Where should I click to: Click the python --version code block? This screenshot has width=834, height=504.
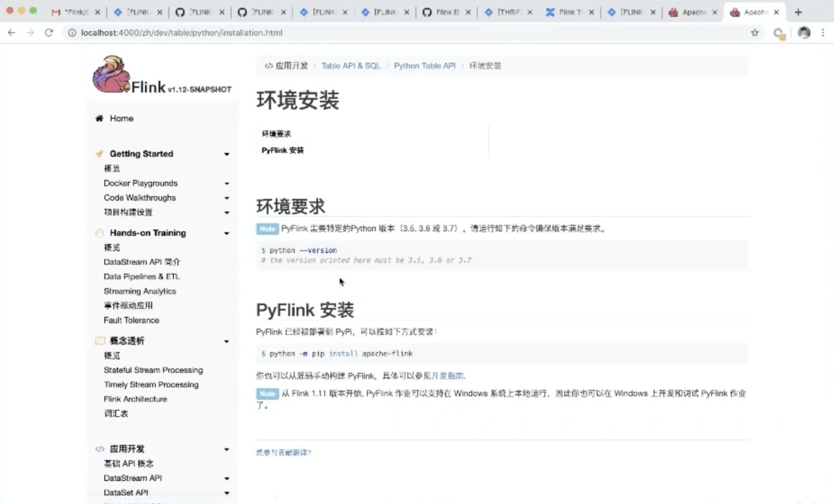(x=502, y=255)
